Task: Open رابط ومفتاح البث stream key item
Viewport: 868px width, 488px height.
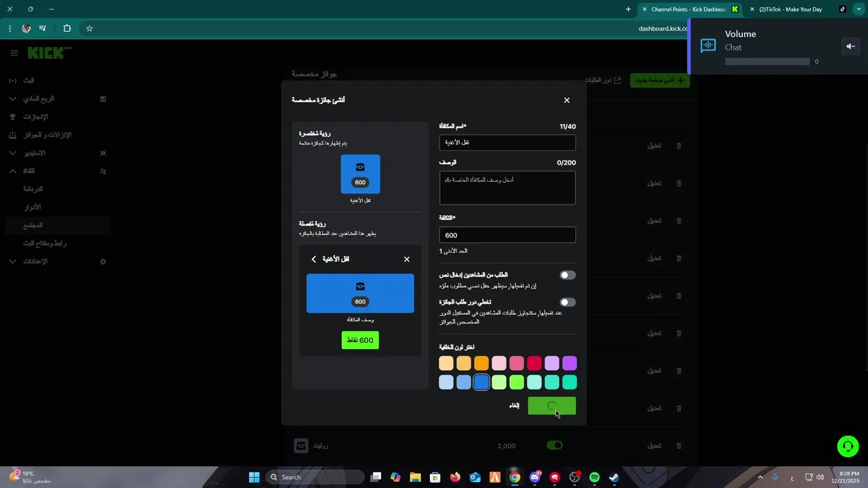Action: pos(45,243)
